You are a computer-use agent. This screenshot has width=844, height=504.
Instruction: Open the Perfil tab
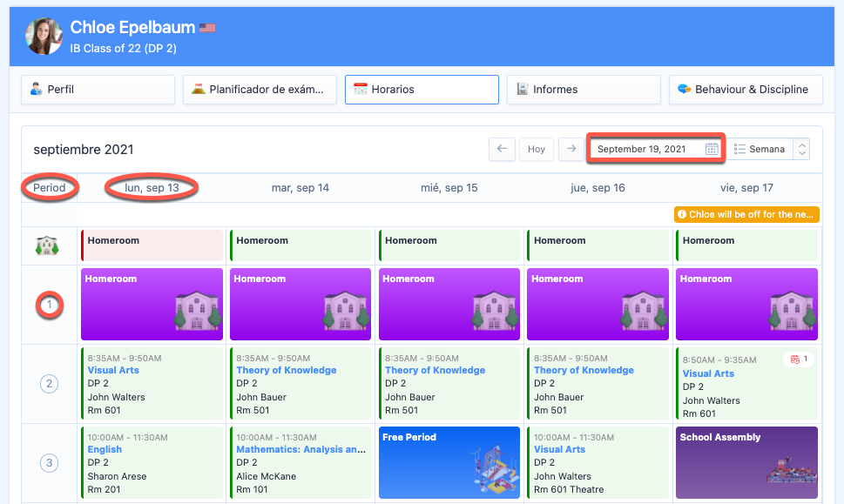(98, 89)
